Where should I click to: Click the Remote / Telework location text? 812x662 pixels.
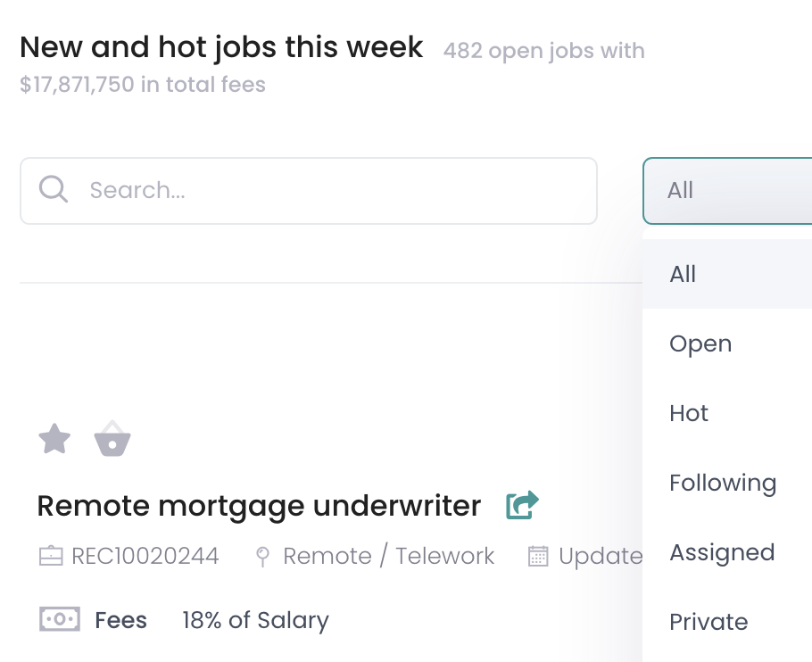point(388,557)
